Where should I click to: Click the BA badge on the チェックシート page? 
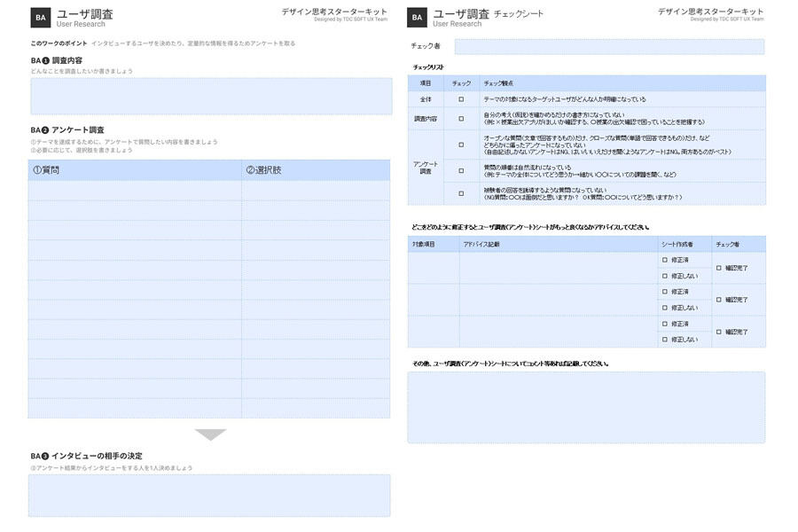pos(417,18)
